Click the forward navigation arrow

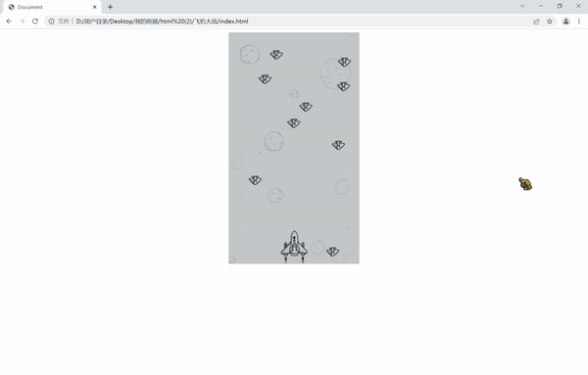coord(23,22)
